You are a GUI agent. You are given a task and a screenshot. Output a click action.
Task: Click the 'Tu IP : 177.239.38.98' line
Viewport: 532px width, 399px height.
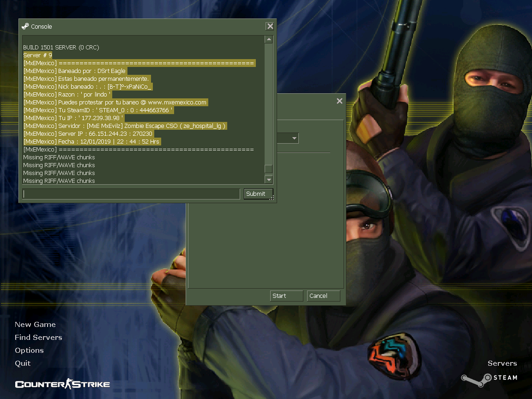pyautogui.click(x=73, y=118)
